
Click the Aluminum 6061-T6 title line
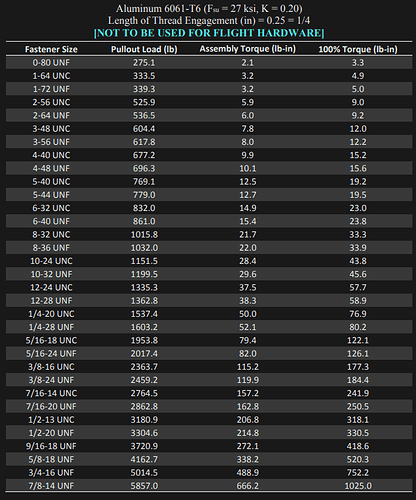point(209,9)
